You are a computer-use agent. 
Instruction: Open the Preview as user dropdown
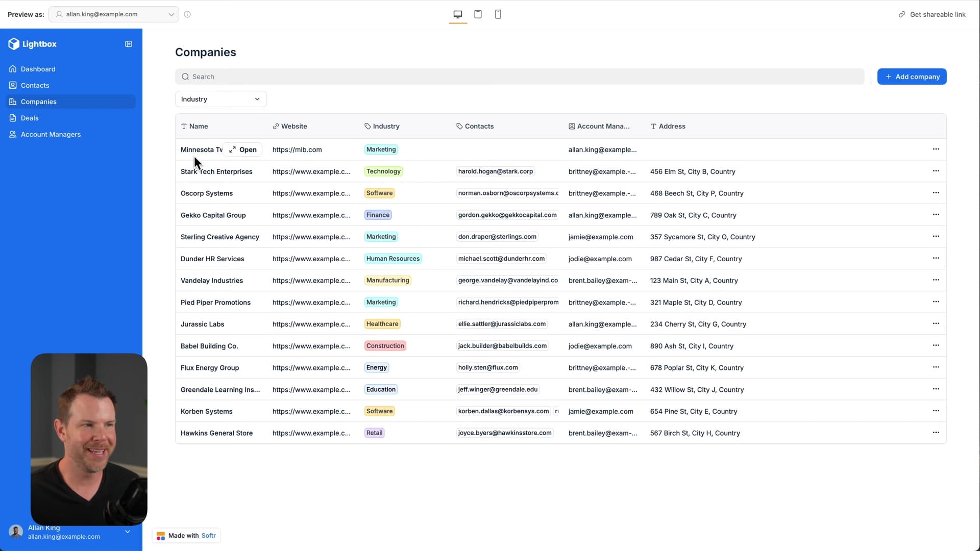coord(114,14)
